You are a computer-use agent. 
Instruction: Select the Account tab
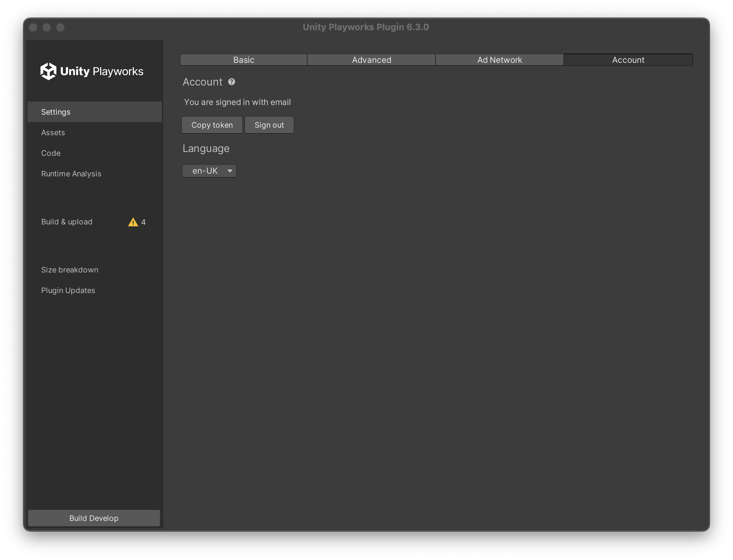pos(628,60)
